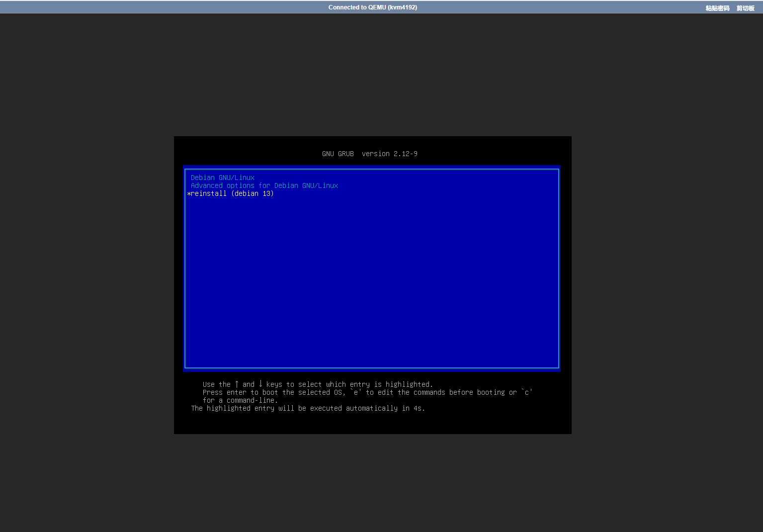Click the up arrow symbol in help text
The image size is (763, 532).
coord(237,384)
